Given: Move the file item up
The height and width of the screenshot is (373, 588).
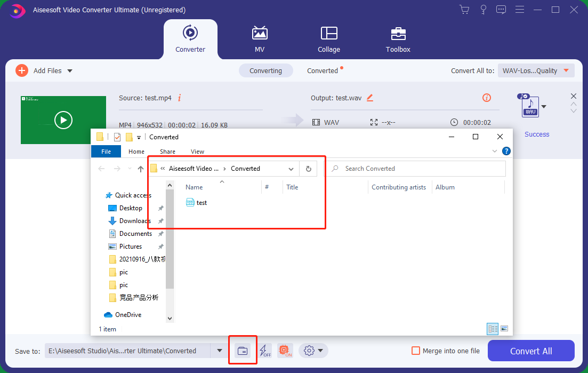Looking at the screenshot, I should tap(574, 104).
